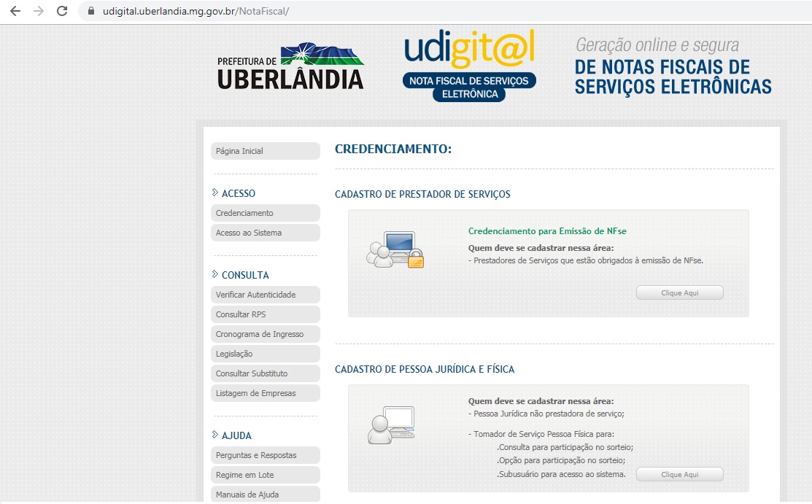Click the ACESSO section arrow icon
812x504 pixels.
(x=215, y=193)
